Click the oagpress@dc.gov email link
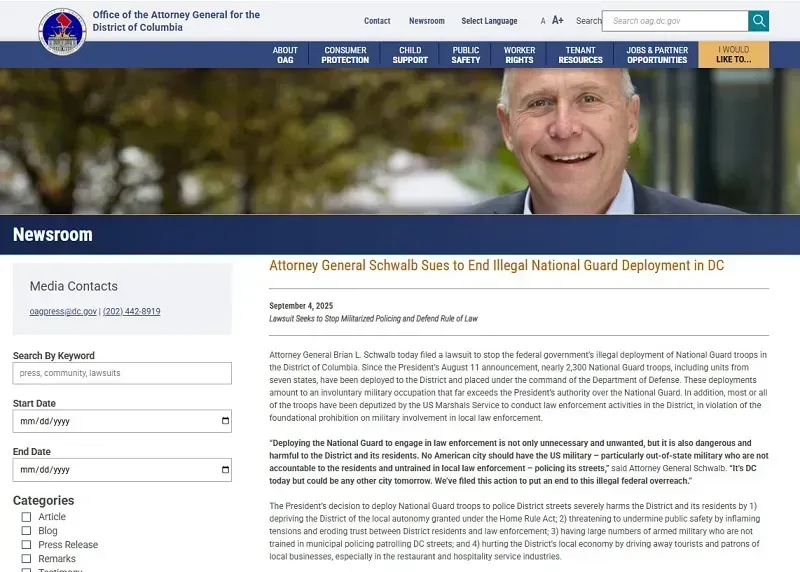Screen dimensions: 800x572 pyautogui.click(x=63, y=311)
